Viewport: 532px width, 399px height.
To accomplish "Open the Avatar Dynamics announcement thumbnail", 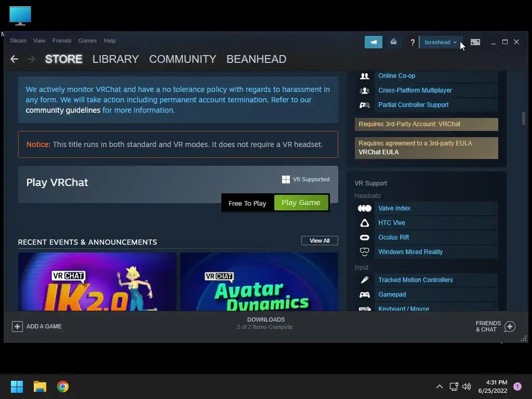I will click(259, 282).
